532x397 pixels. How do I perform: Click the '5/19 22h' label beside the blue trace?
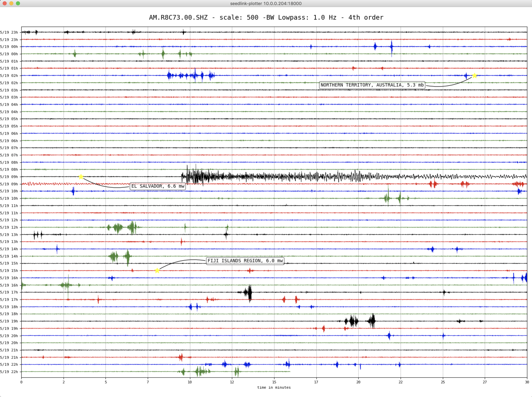[x=9, y=365]
